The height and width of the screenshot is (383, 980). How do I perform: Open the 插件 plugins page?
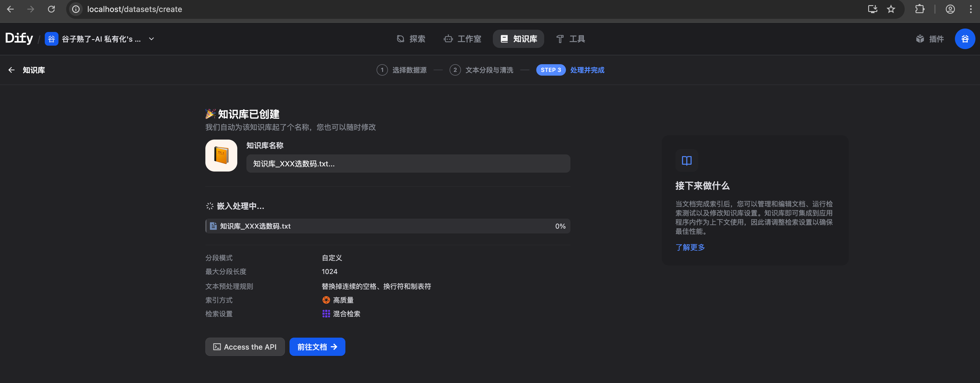pyautogui.click(x=930, y=39)
